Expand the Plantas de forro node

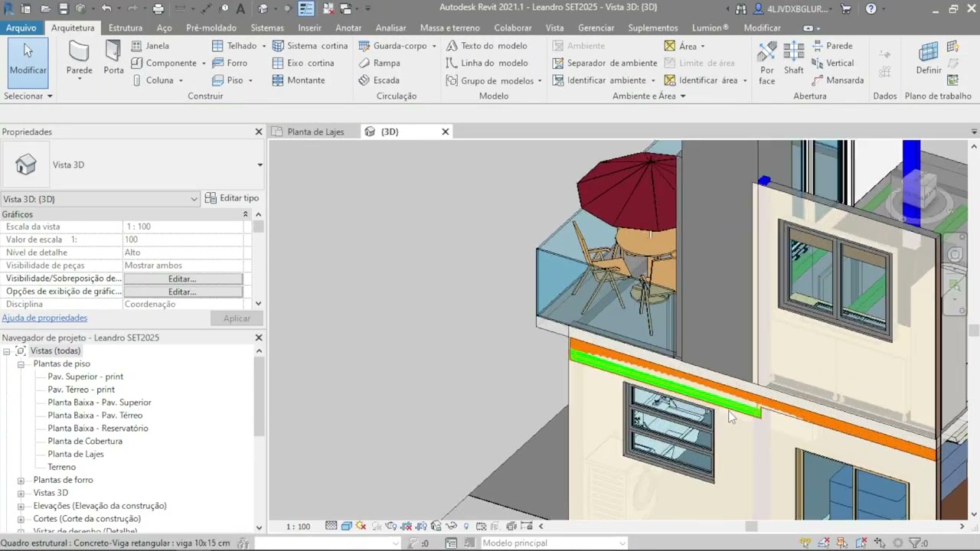(x=21, y=480)
